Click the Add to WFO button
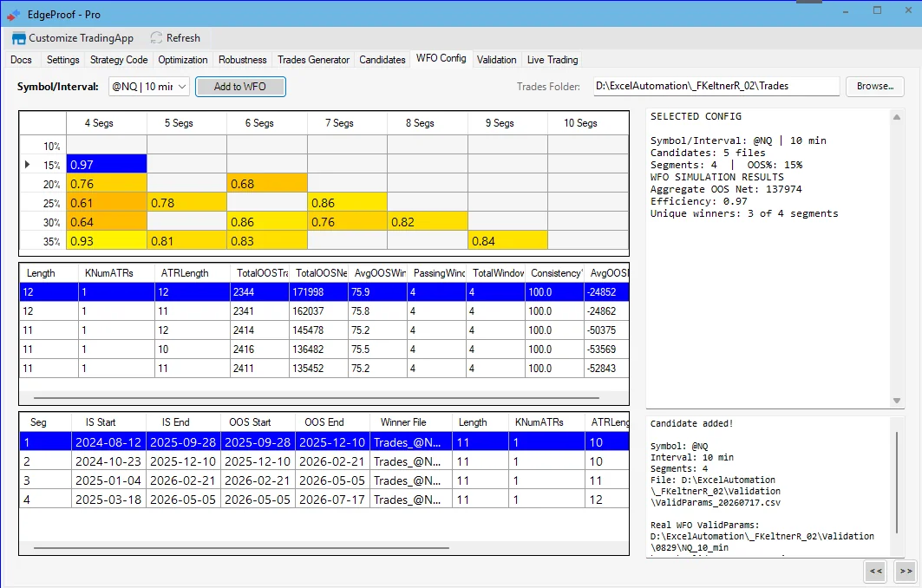Image resolution: width=922 pixels, height=588 pixels. pos(240,87)
